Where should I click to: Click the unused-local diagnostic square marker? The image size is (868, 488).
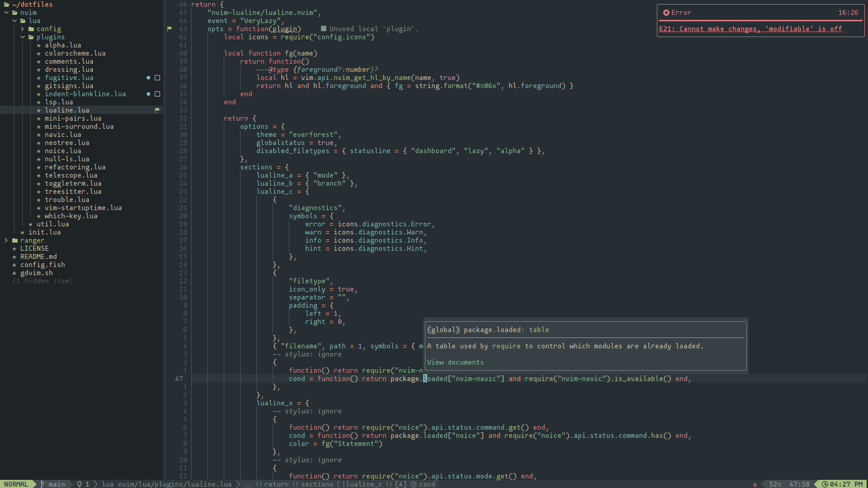[323, 29]
